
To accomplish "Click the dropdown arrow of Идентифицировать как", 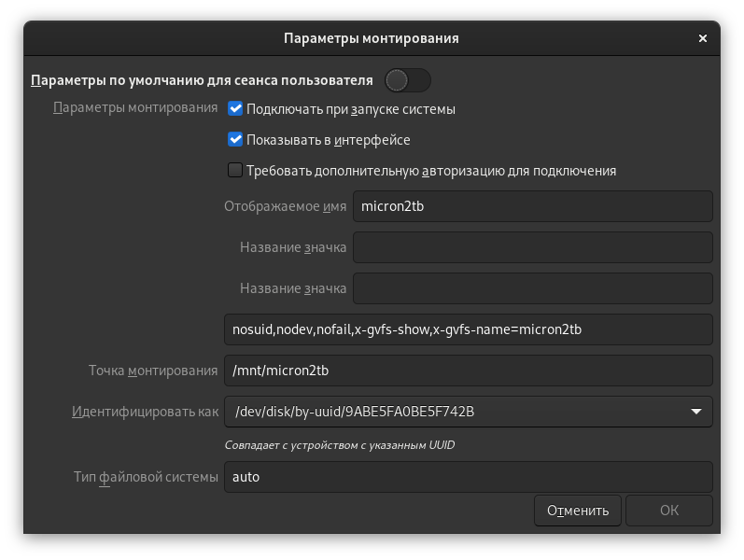I will [x=696, y=412].
